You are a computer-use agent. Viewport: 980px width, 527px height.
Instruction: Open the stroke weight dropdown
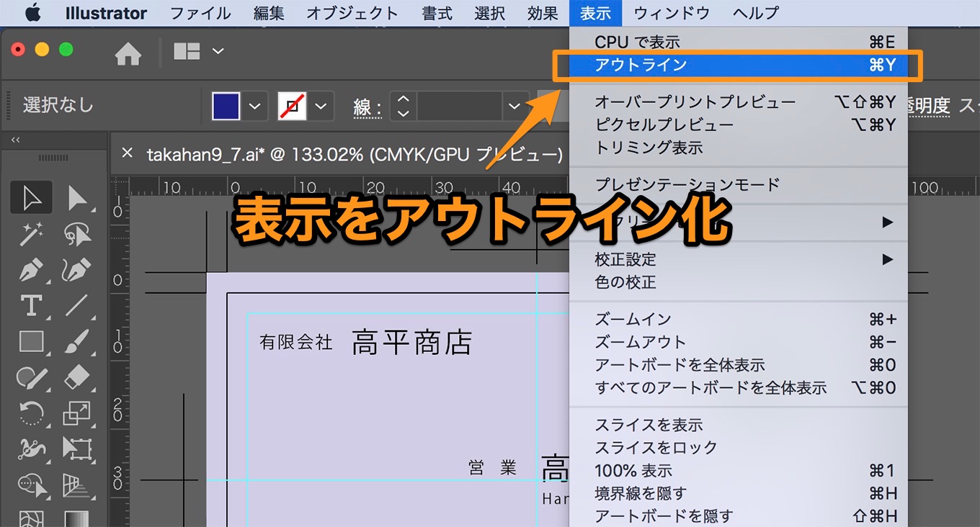[514, 107]
